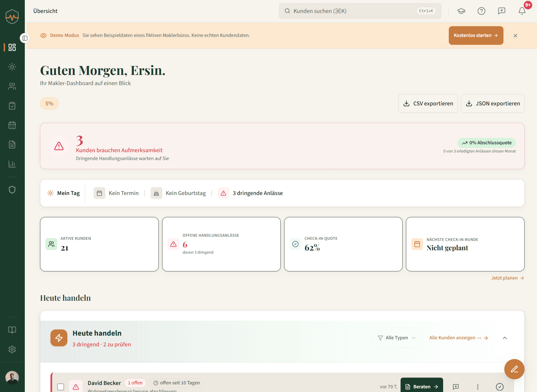Open the notifications bell icon

pos(522,11)
